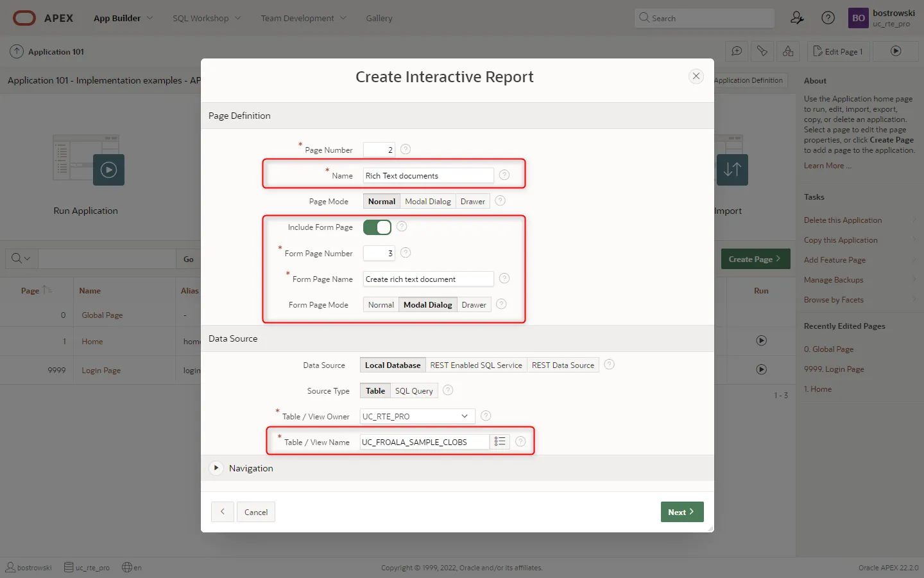Toggle the Include Form Page switch
The width and height of the screenshot is (924, 578).
click(377, 227)
